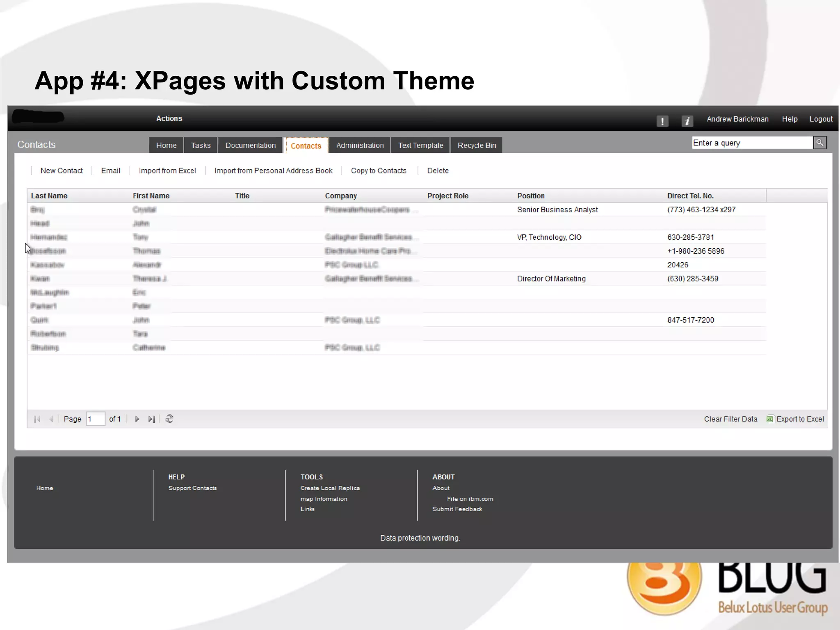Click the 20426 telephone cell

pyautogui.click(x=678, y=265)
